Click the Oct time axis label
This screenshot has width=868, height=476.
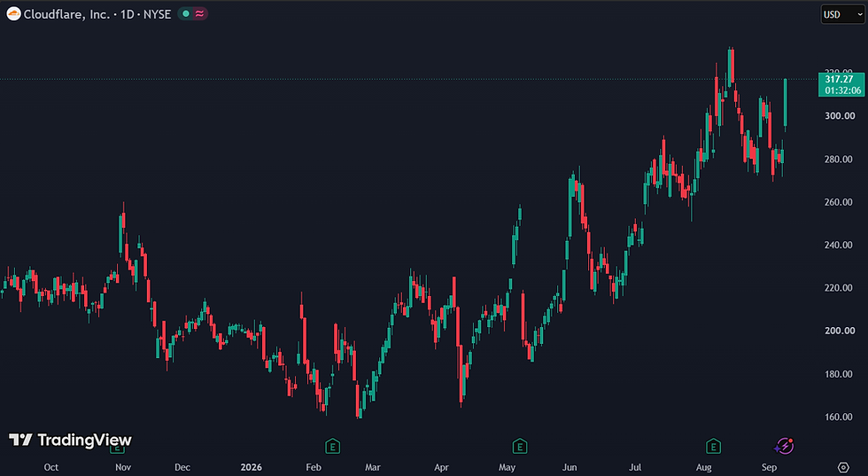tap(51, 467)
